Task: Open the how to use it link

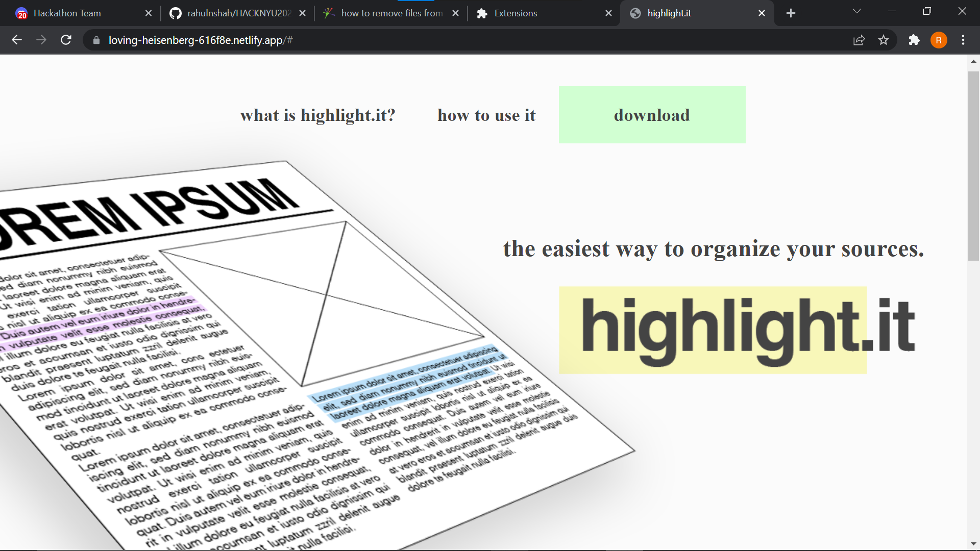Action: [486, 115]
